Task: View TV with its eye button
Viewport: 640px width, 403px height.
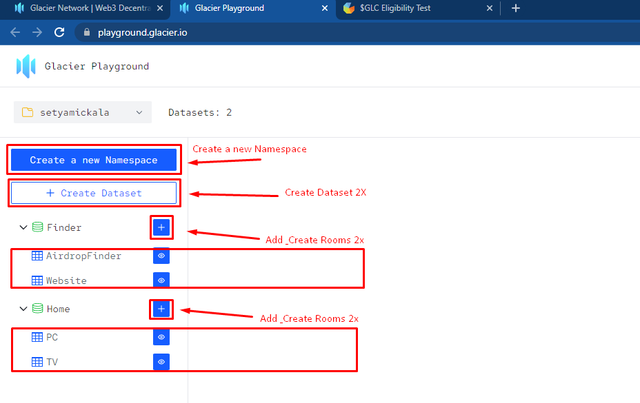Action: click(x=161, y=362)
